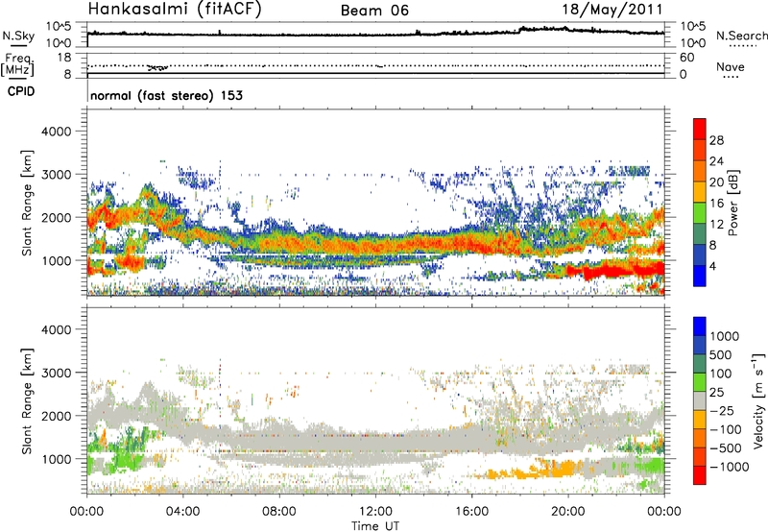Click the "18" tick on the frequency axis
768x532 pixels.
click(x=64, y=58)
